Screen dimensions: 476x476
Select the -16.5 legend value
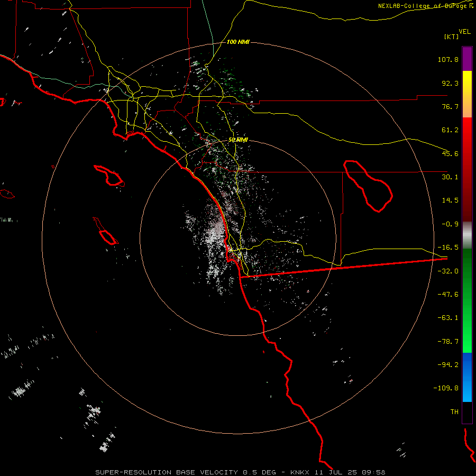(x=448, y=248)
